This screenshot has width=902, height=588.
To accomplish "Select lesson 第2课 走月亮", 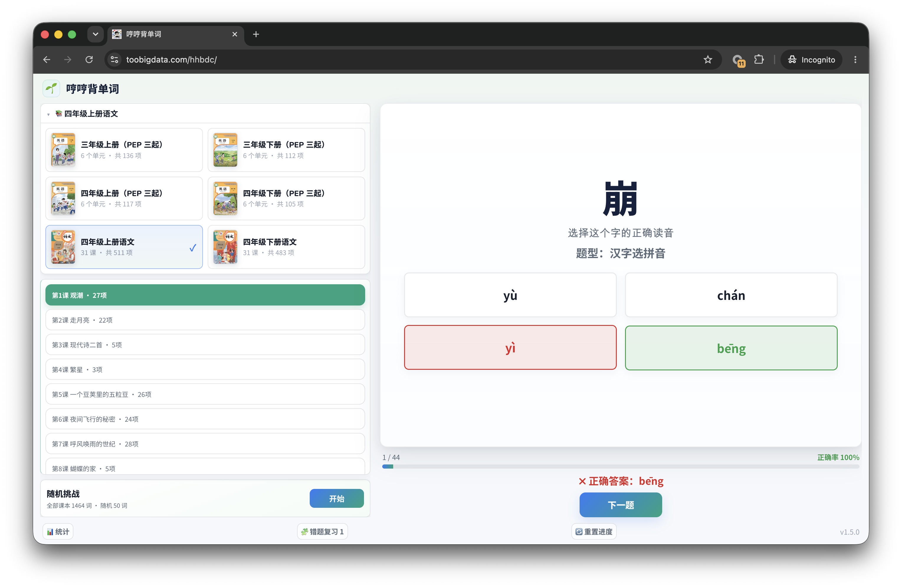I will 205,320.
